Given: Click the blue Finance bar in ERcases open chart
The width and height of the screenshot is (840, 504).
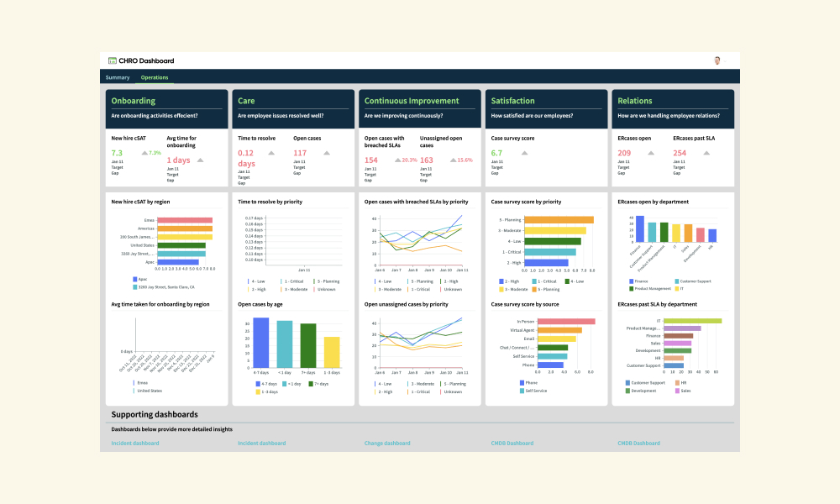Looking at the screenshot, I should point(639,229).
